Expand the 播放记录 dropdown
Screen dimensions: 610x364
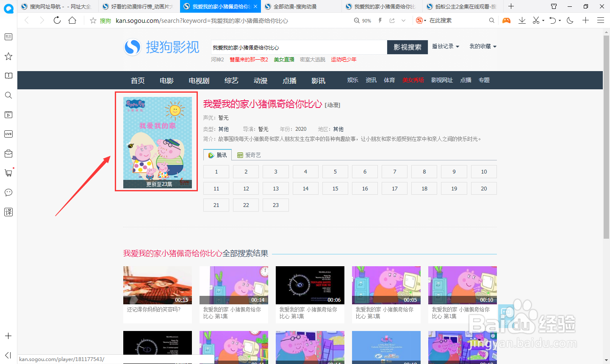click(446, 47)
